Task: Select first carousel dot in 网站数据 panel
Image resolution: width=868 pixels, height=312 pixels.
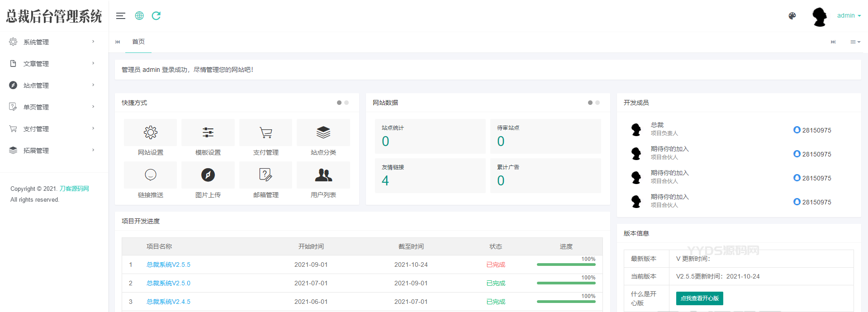Action: (590, 103)
